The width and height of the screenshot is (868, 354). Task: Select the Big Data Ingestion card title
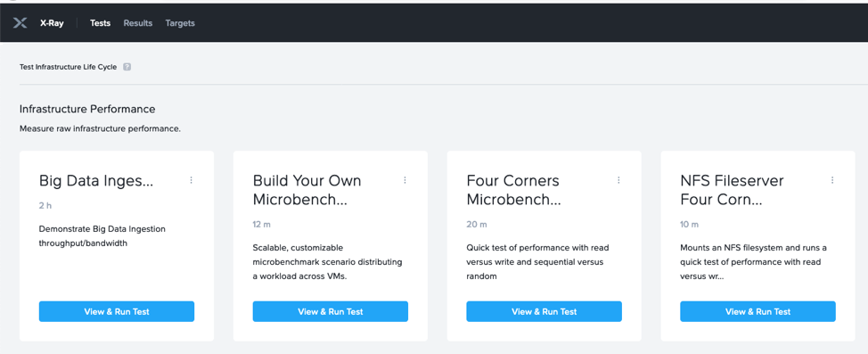(96, 181)
